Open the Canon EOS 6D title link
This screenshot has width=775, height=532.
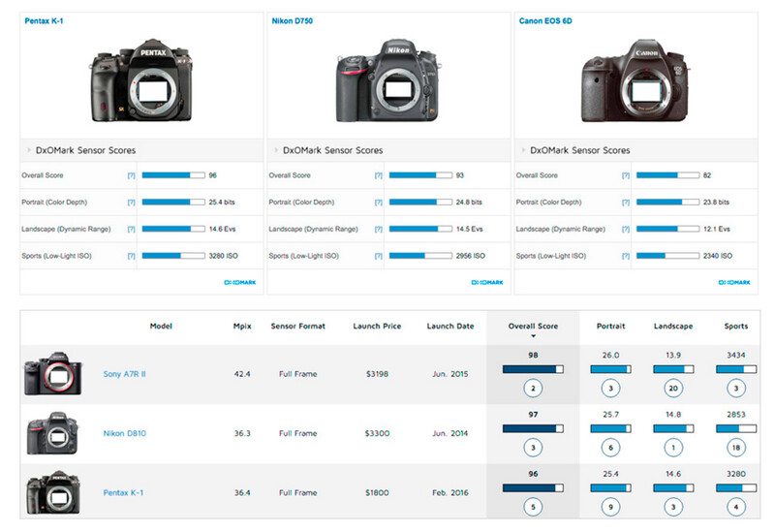click(x=545, y=20)
